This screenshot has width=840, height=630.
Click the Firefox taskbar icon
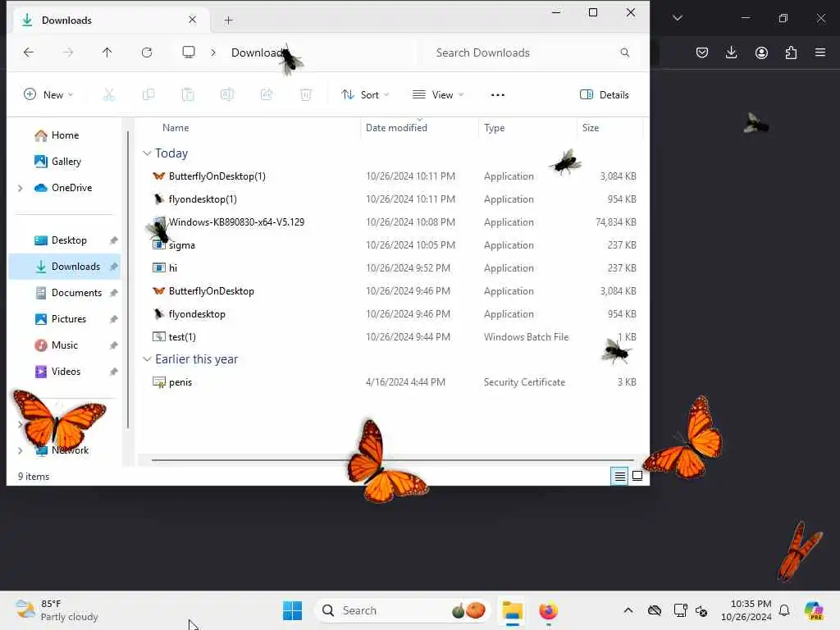(548, 610)
